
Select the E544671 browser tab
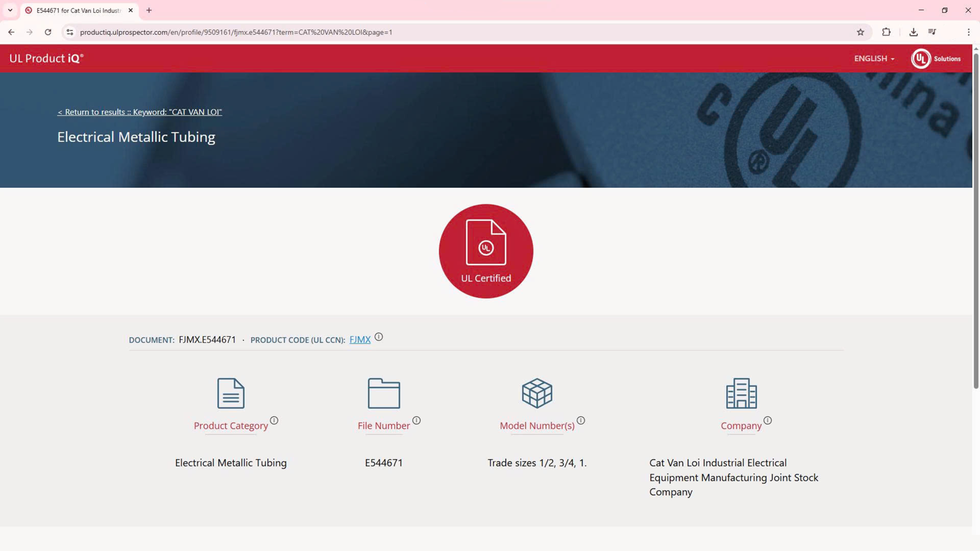(79, 11)
